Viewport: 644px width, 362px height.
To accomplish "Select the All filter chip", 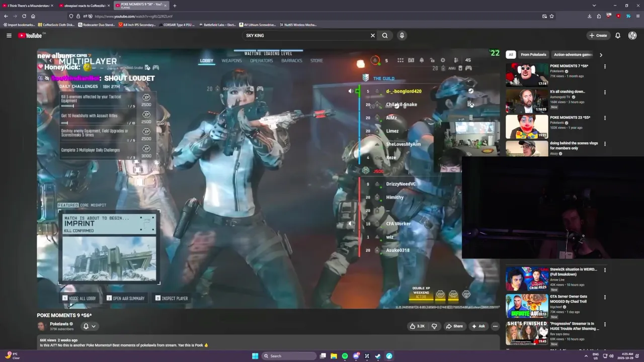I will click(511, 54).
